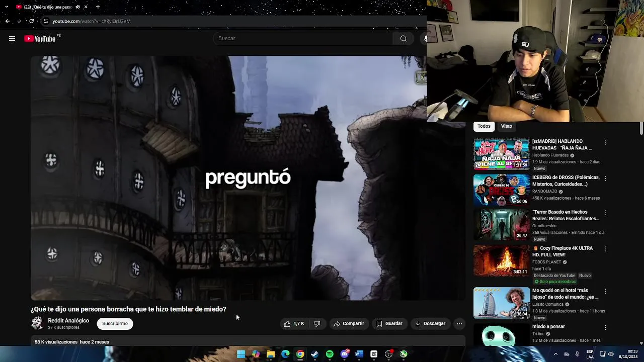The width and height of the screenshot is (644, 362).
Task: Save video with Guardar button
Action: tap(389, 324)
